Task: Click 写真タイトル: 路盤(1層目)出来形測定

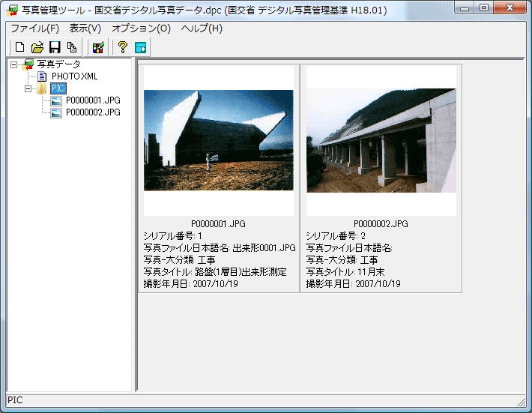Action: (215, 272)
